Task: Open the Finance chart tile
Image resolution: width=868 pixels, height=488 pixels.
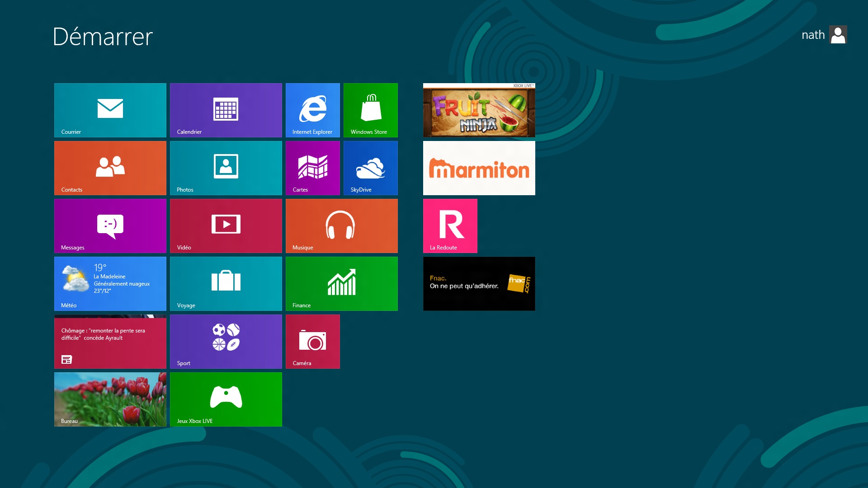Action: (342, 284)
